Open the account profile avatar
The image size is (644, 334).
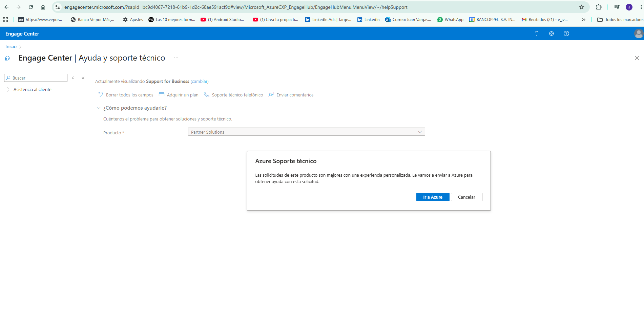pos(639,34)
